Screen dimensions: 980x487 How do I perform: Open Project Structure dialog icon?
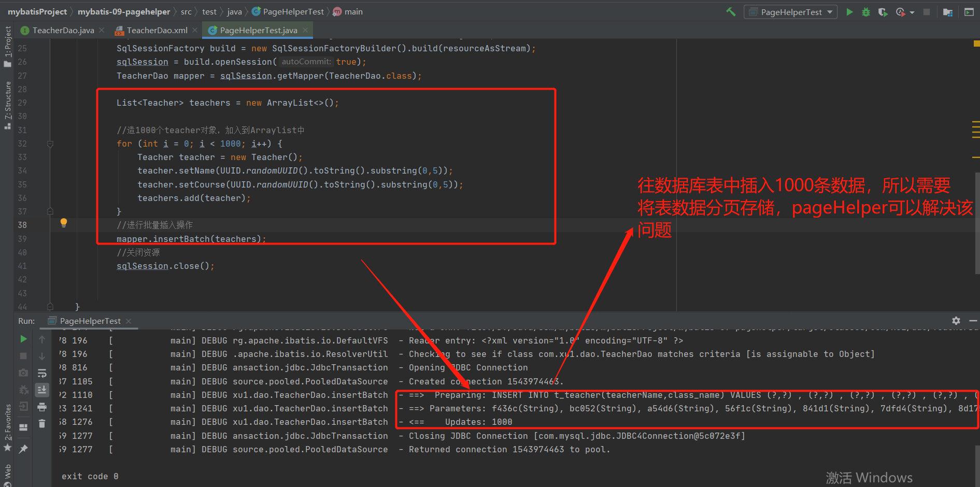[x=948, y=12]
